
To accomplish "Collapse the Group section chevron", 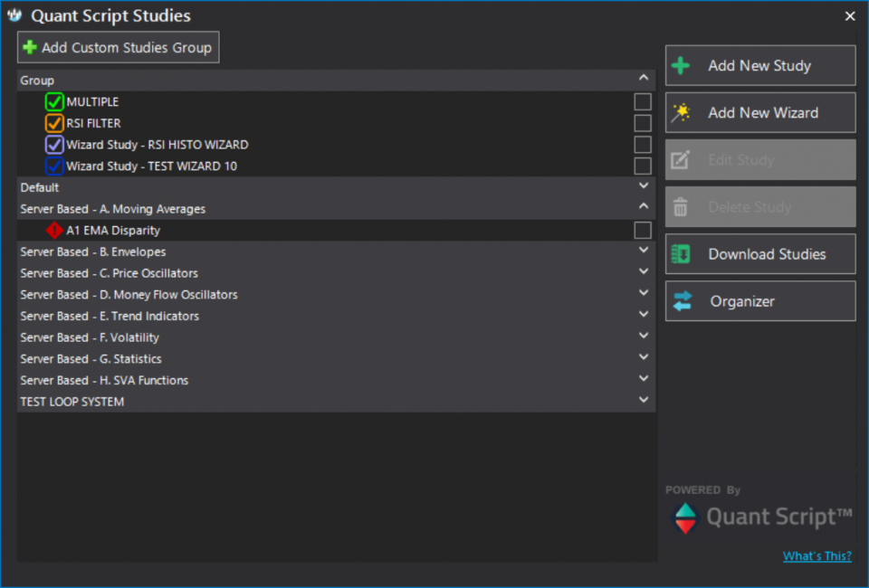I will point(644,78).
